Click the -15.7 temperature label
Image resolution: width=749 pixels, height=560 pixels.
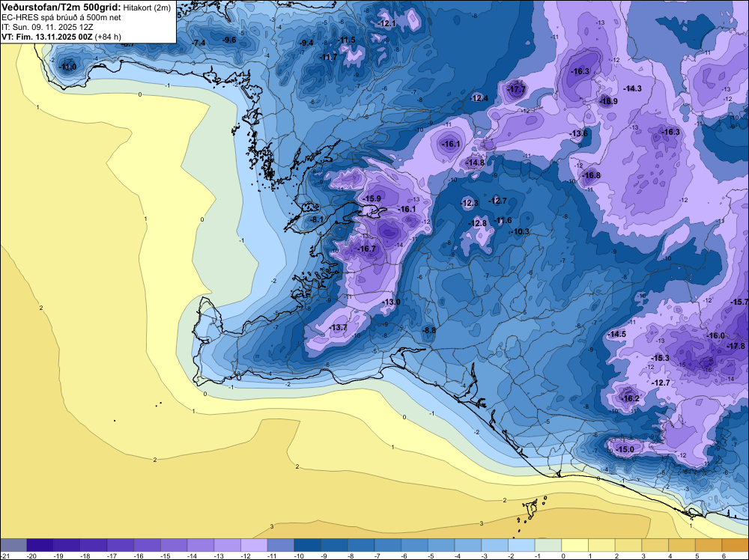pos(739,302)
